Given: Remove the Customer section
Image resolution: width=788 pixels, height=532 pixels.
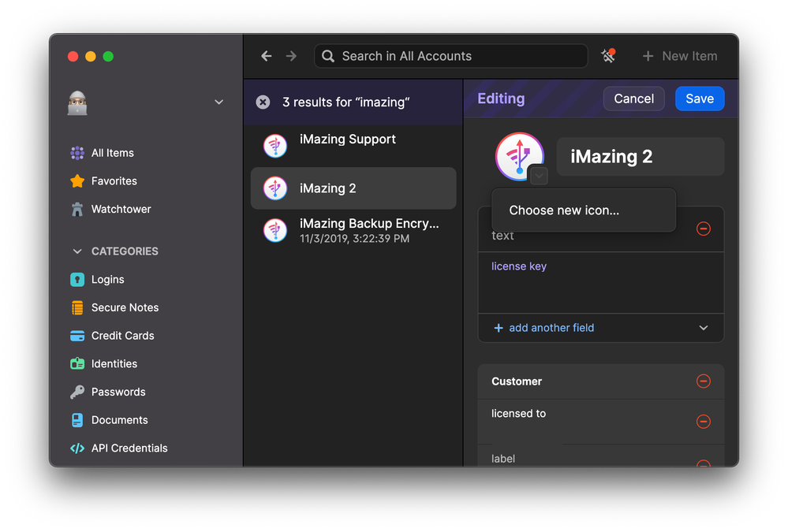Looking at the screenshot, I should click(704, 381).
